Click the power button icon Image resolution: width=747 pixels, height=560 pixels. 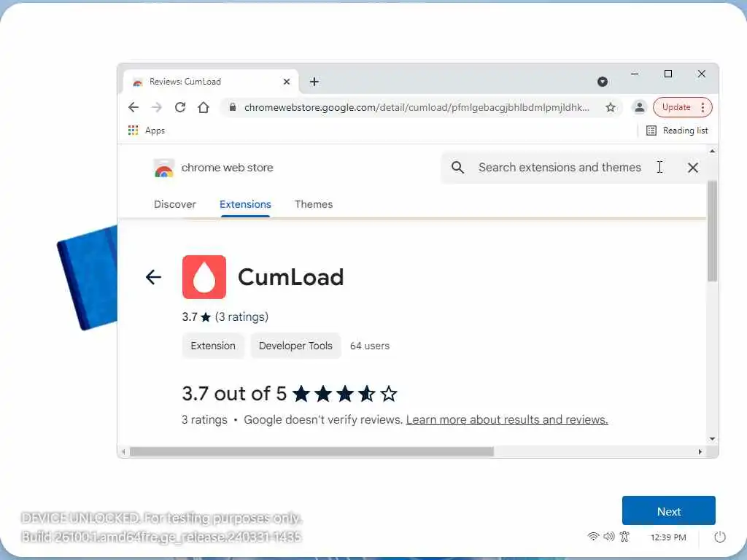coord(720,537)
